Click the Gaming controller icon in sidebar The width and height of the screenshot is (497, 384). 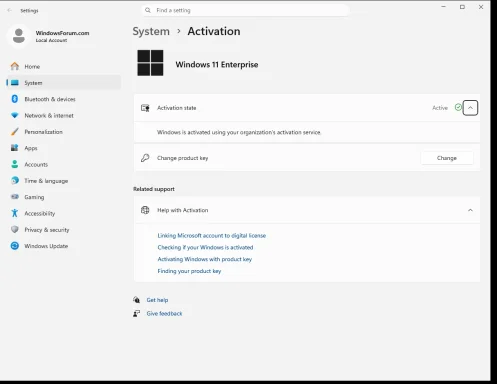click(15, 197)
